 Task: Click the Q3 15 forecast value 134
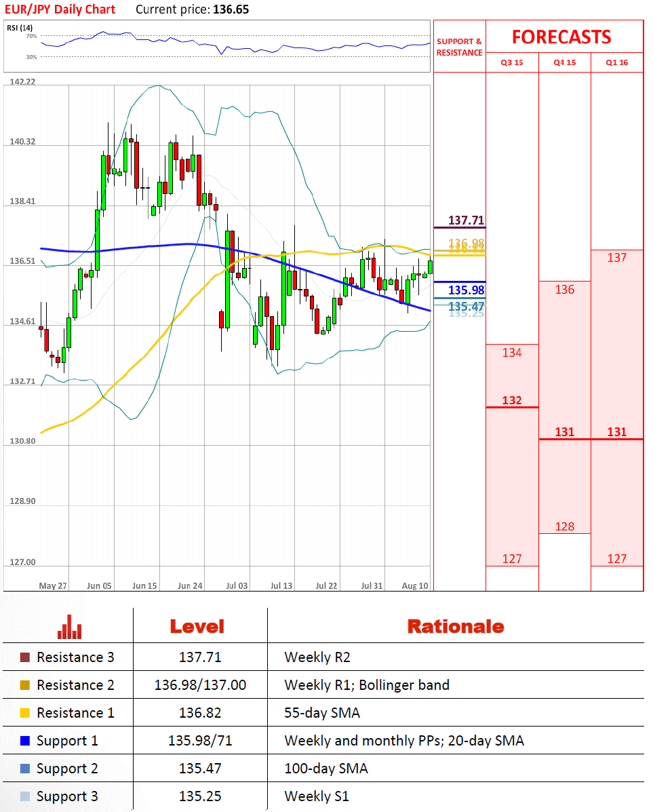(512, 353)
